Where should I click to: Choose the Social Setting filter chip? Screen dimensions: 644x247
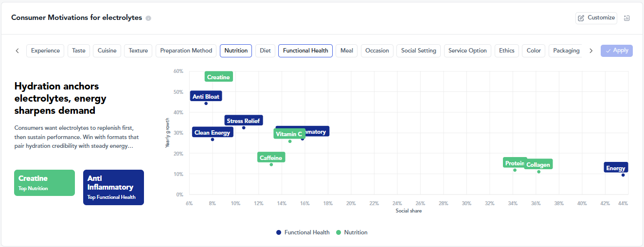click(418, 51)
